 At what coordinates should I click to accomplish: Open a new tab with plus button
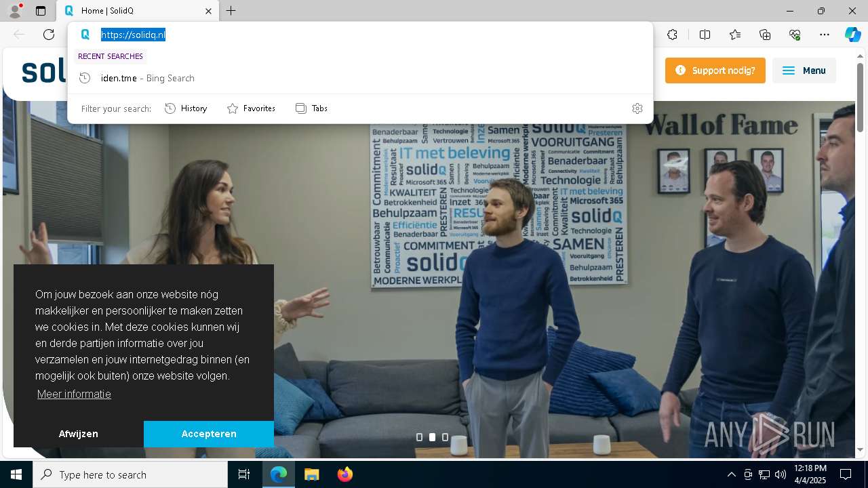click(231, 11)
